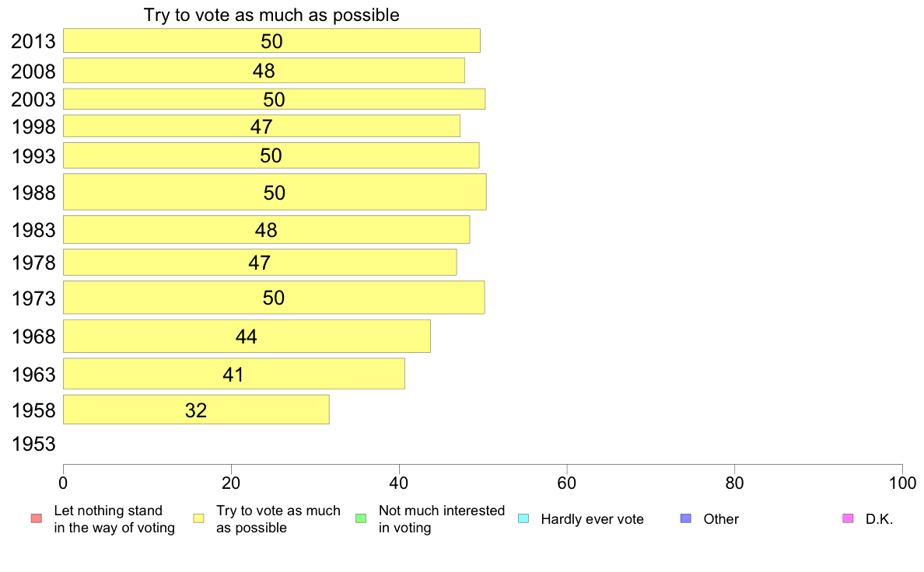Screen dimensions: 924x572
Task: Click the 'Hardly ever vote' legend text
Action: (592, 519)
